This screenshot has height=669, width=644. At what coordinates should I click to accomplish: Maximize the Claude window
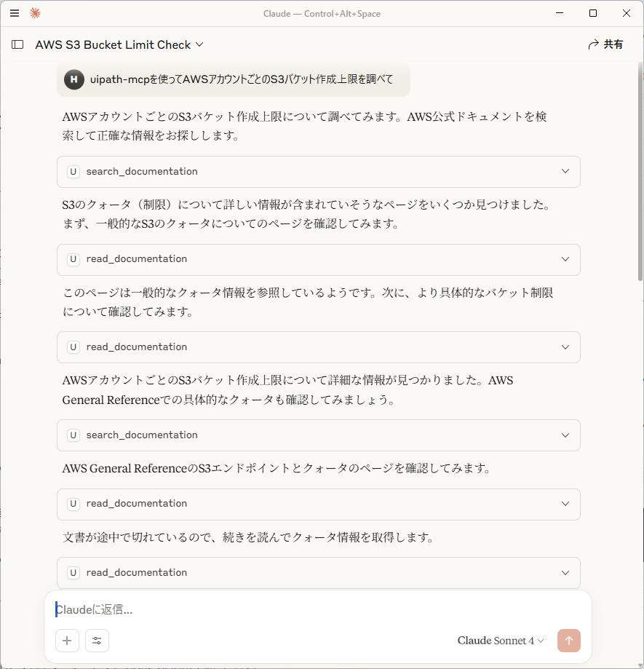click(x=593, y=13)
